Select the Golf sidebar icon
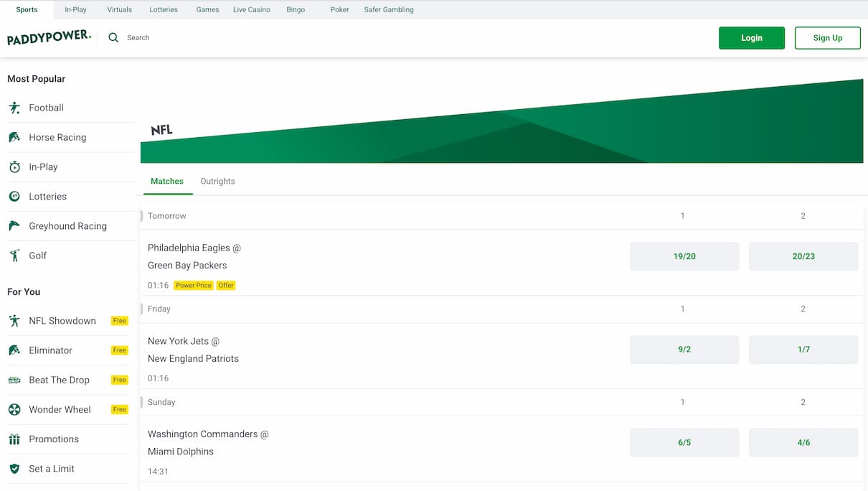The height and width of the screenshot is (491, 868). coord(14,255)
